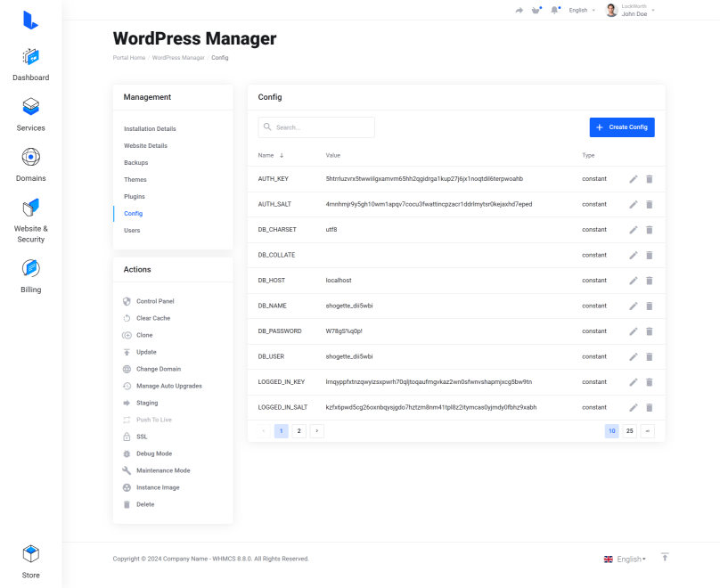
Task: Show unlimited entries per page
Action: tap(648, 431)
